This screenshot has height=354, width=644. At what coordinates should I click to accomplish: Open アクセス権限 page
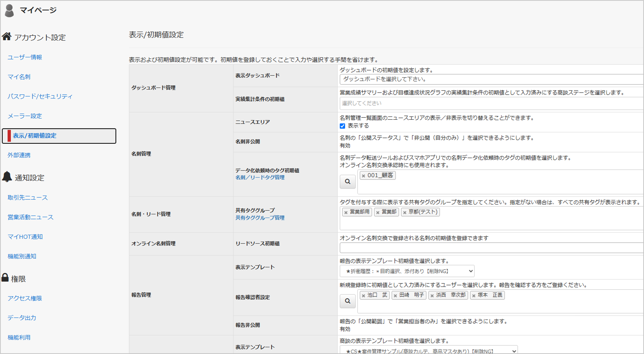[25, 298]
